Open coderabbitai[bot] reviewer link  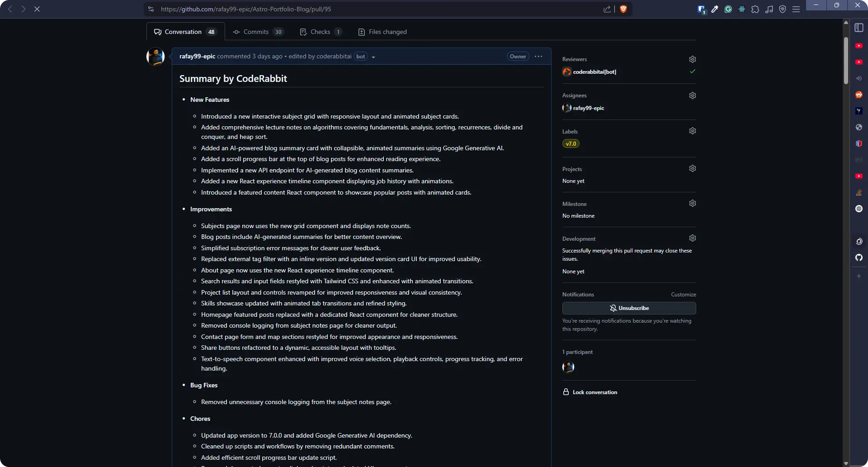[x=594, y=72]
